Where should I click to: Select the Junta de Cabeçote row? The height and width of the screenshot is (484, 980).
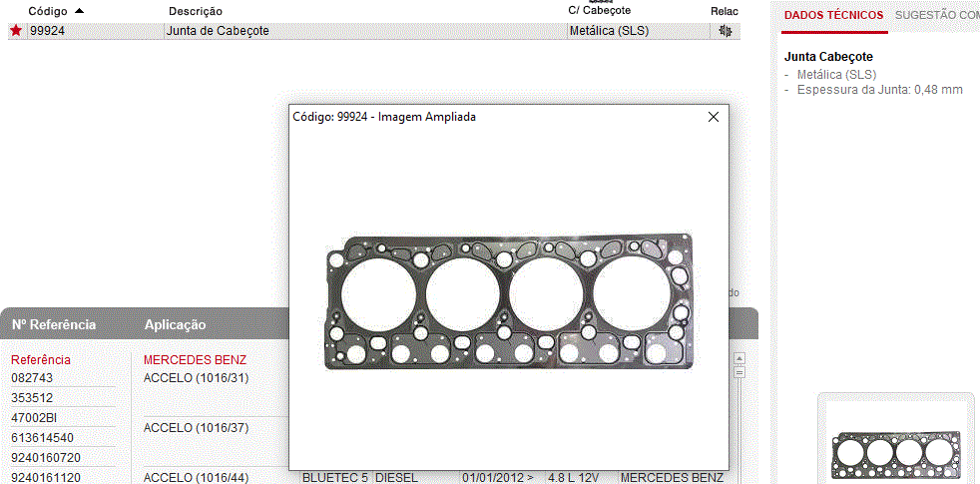(218, 31)
